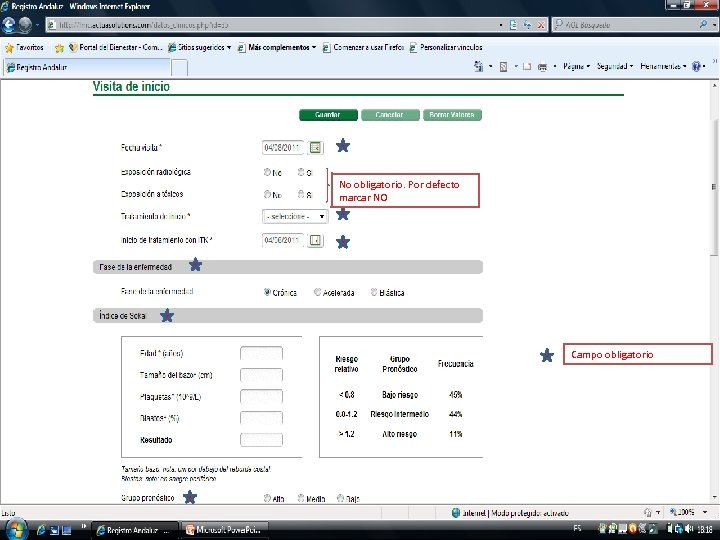This screenshot has width=720, height=540.
Task: Switch to Microsoft PowerPoint taskbar button
Action: tap(225, 530)
